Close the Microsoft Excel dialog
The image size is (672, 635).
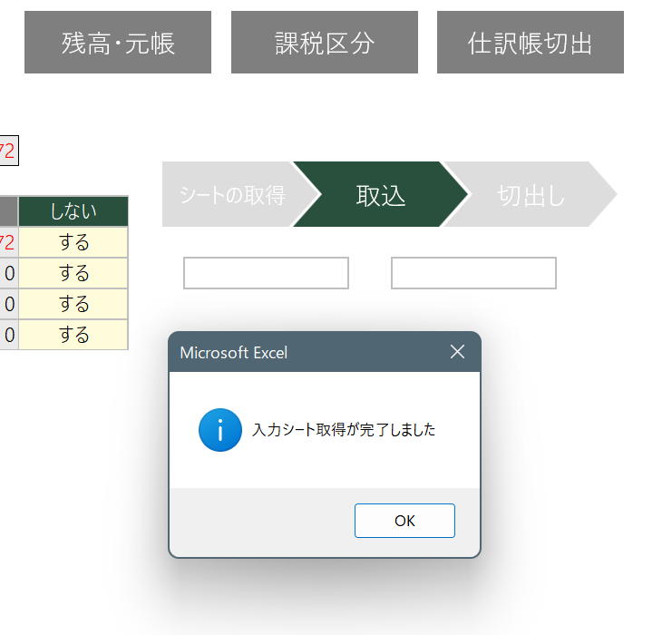point(457,352)
